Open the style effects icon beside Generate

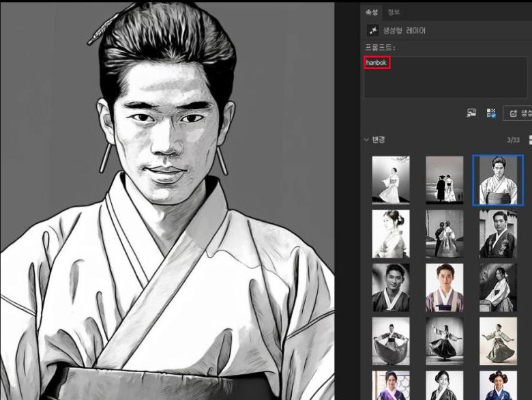point(491,113)
